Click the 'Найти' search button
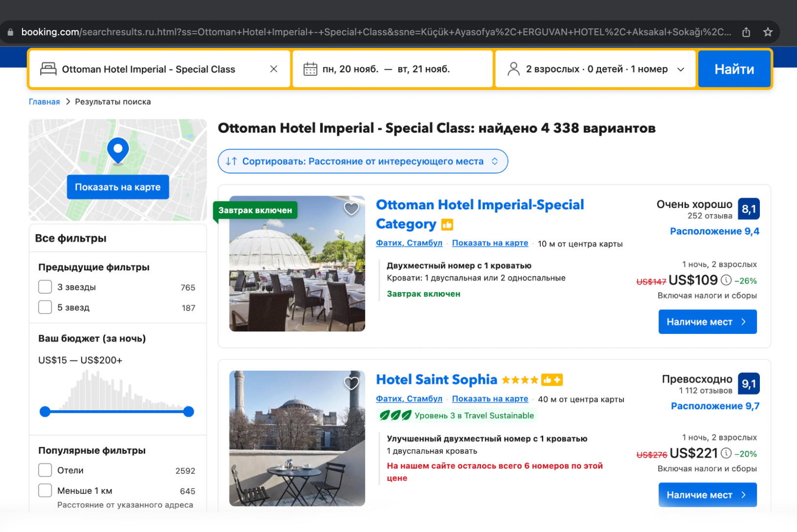This screenshot has height=532, width=797. (734, 69)
